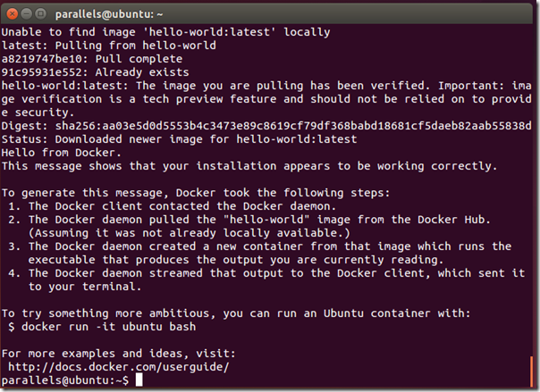This screenshot has width=540, height=392.
Task: Click the 'Status: Downloaded newer image' line
Action: (x=179, y=139)
